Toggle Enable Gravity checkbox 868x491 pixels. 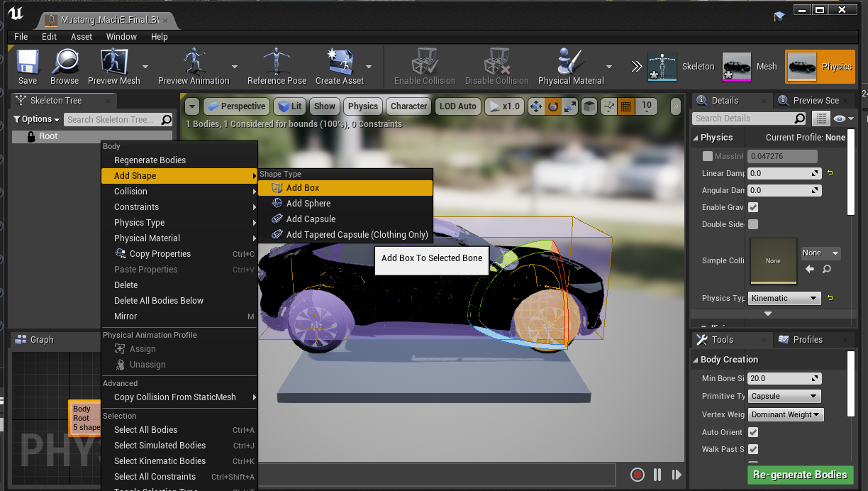tap(753, 207)
